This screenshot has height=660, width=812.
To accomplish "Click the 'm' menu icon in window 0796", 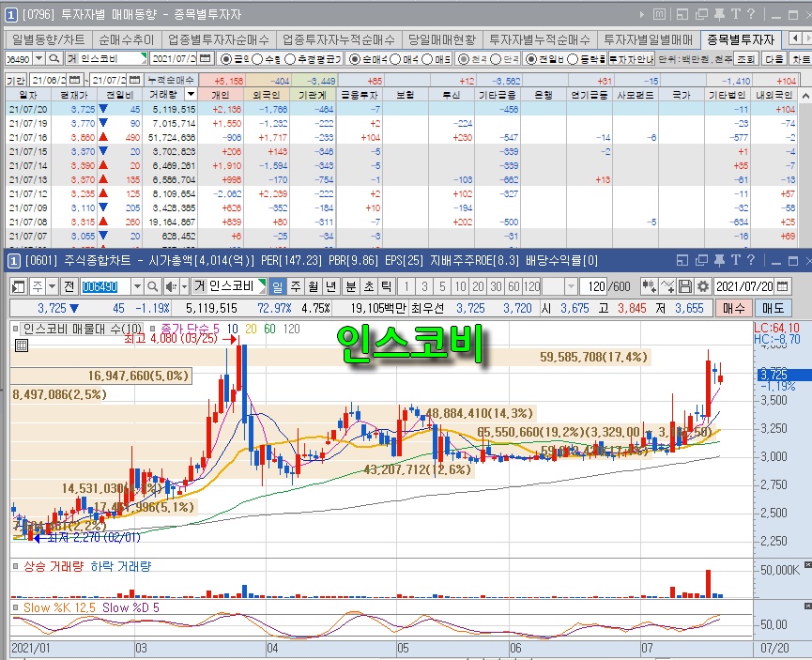I will [x=659, y=14].
